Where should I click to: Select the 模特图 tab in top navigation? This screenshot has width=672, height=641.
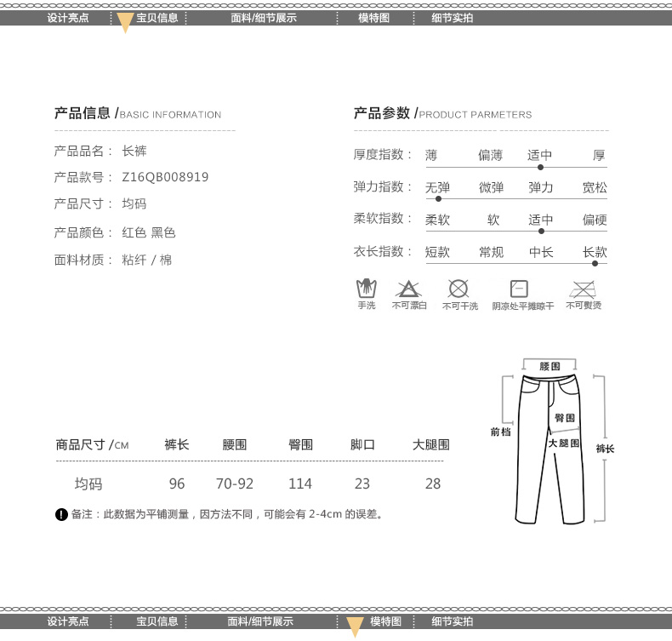pyautogui.click(x=373, y=18)
